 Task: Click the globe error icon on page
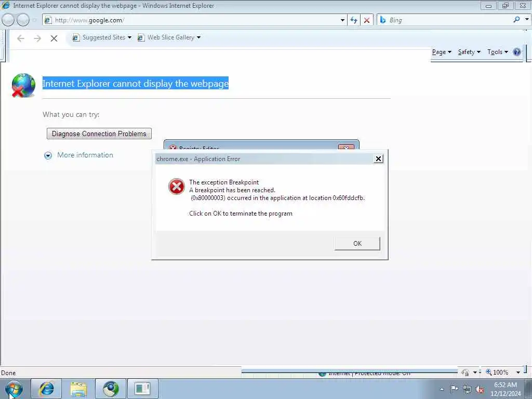tap(23, 85)
